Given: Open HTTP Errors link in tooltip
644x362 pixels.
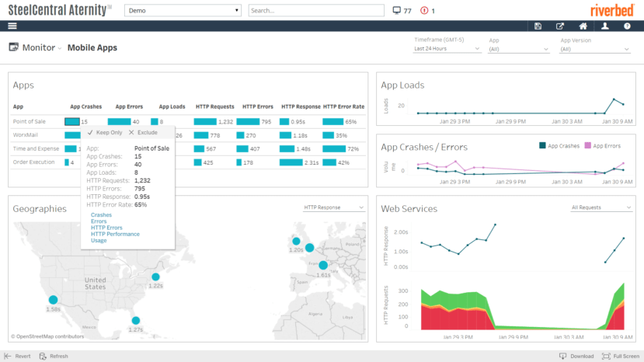Looking at the screenshot, I should pyautogui.click(x=106, y=228).
